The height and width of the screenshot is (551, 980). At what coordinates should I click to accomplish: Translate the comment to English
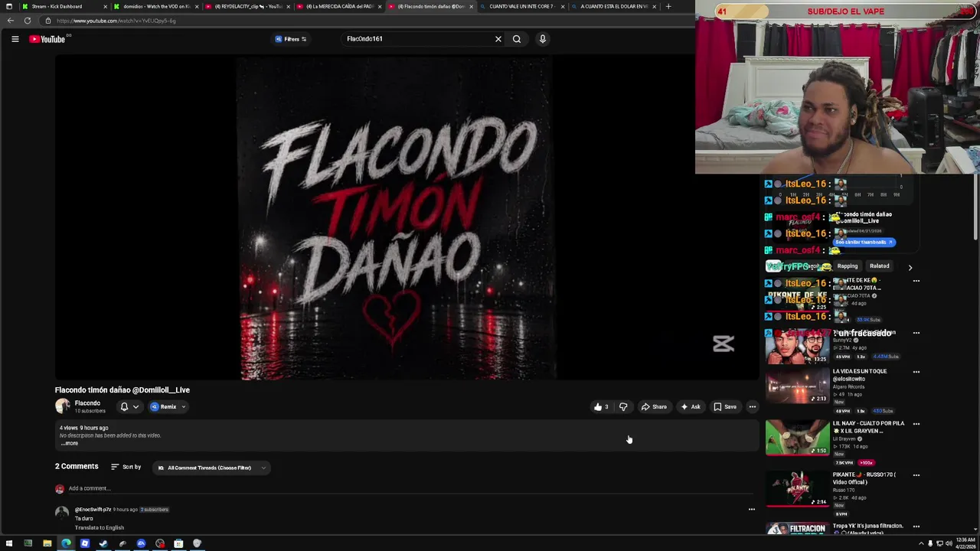(100, 528)
